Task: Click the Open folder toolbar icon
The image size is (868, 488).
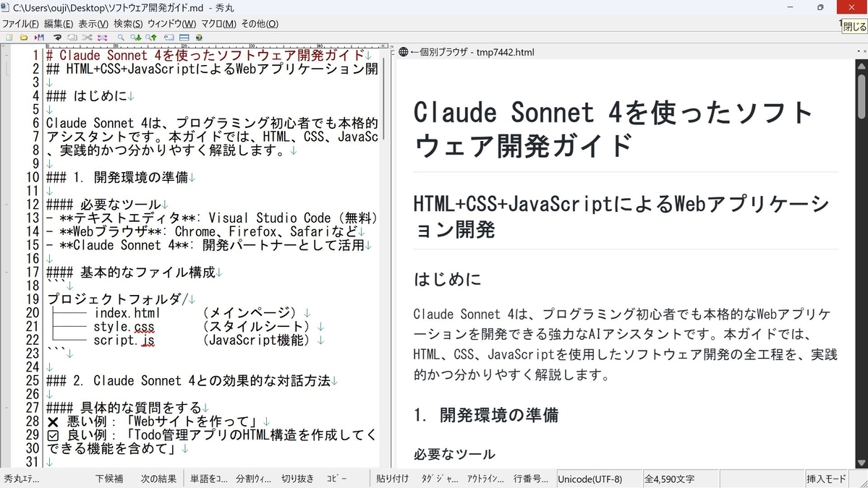Action: point(23,37)
